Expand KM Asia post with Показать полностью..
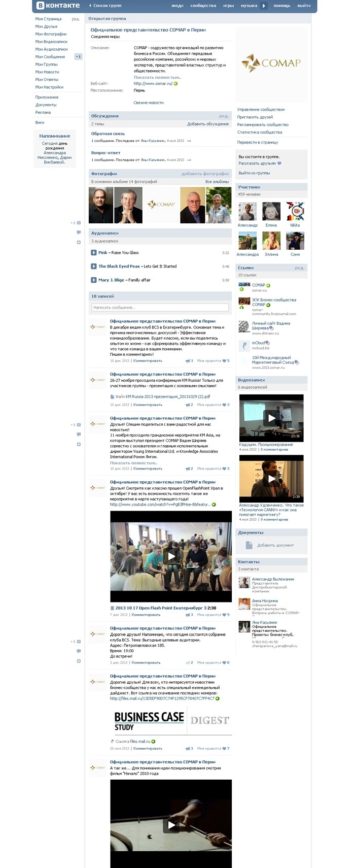Image resolution: width=355 pixels, height=868 pixels. (x=134, y=463)
